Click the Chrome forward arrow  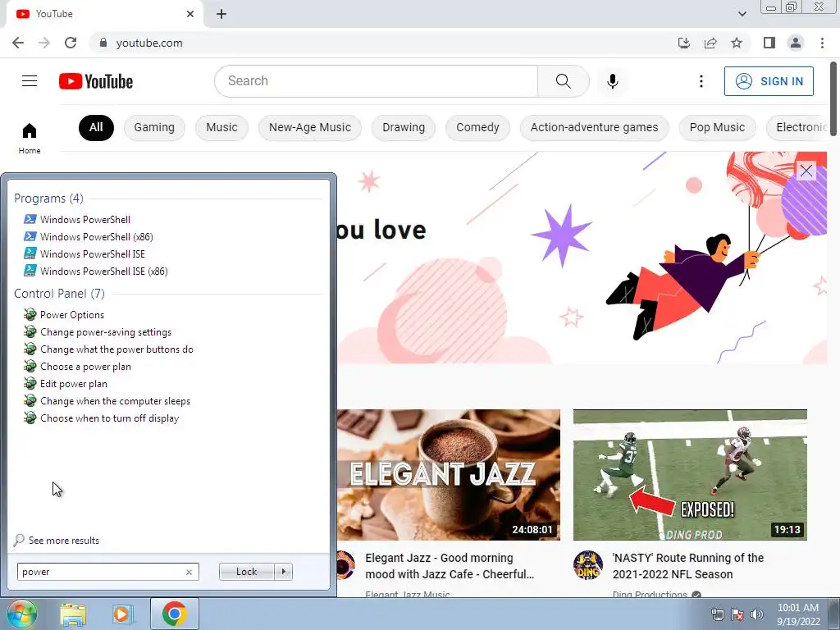coord(44,43)
